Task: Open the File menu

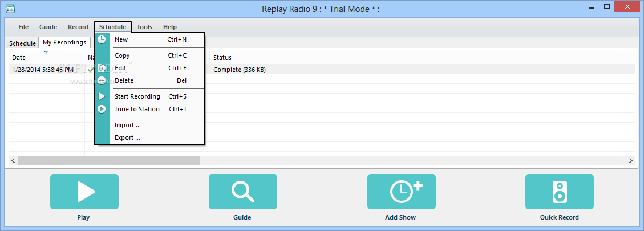Action: coord(23,27)
